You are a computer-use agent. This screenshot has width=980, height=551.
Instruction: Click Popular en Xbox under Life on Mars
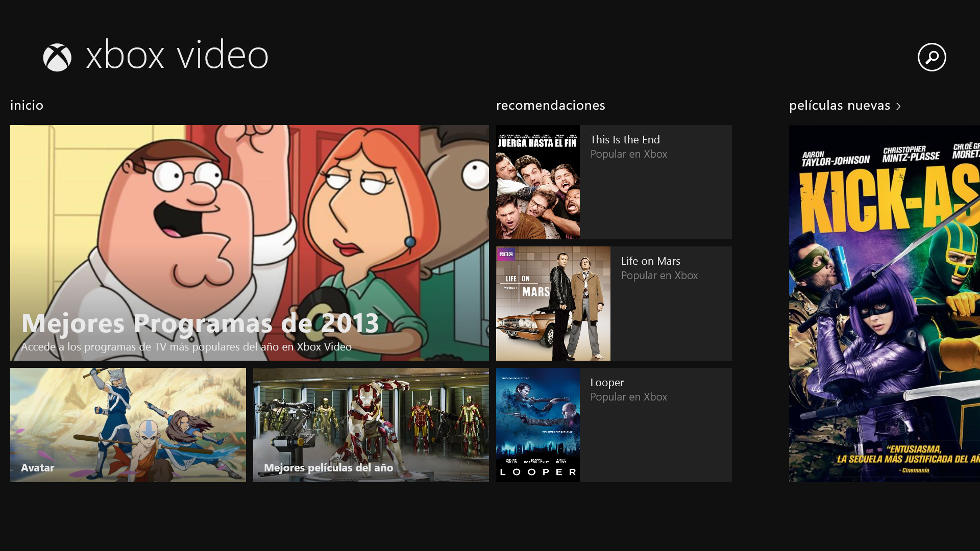click(x=659, y=275)
